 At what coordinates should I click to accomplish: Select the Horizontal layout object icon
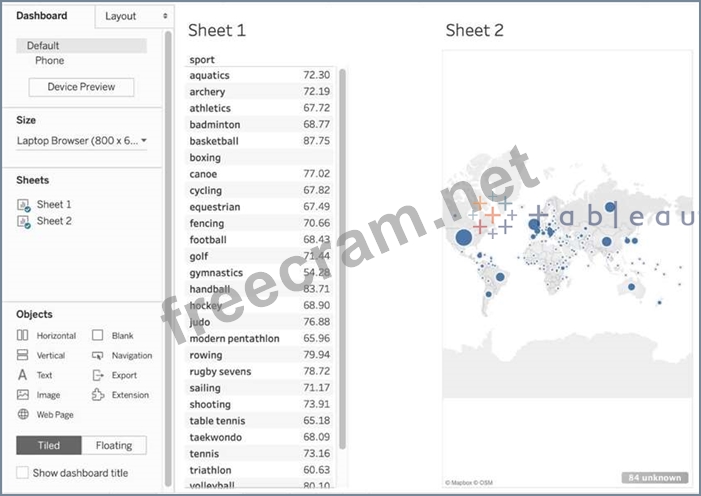(x=23, y=336)
